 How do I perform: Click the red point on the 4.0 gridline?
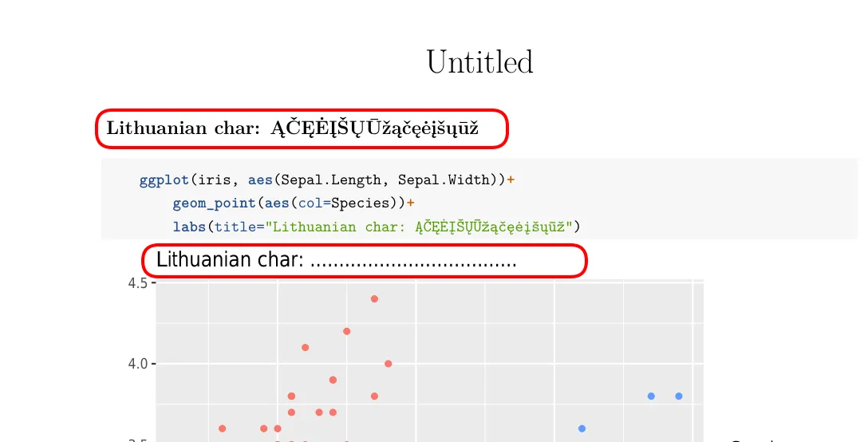click(389, 364)
